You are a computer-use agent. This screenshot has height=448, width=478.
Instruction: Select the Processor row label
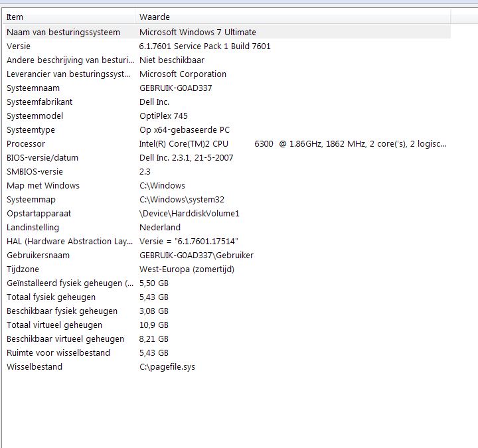click(x=26, y=144)
